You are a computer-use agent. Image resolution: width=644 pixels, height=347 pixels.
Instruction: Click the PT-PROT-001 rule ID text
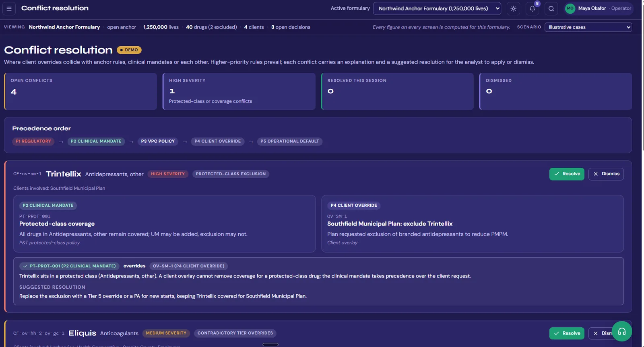coord(35,216)
